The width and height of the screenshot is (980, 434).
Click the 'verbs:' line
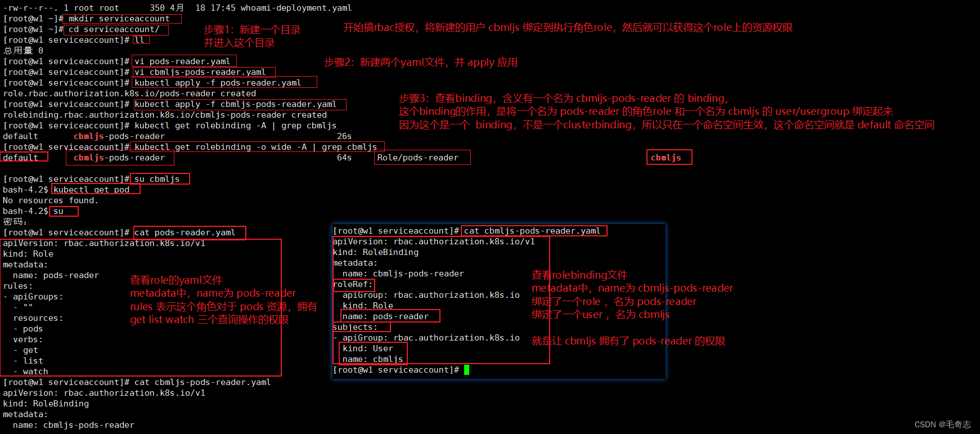pos(28,339)
